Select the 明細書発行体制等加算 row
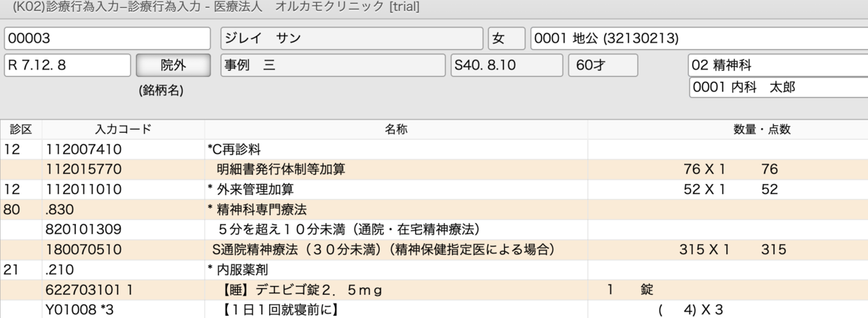Screen dimensions: 868x318 coord(434,170)
